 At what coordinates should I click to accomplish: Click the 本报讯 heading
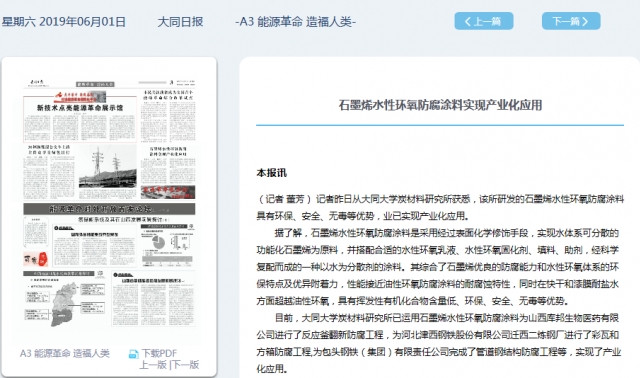(271, 173)
